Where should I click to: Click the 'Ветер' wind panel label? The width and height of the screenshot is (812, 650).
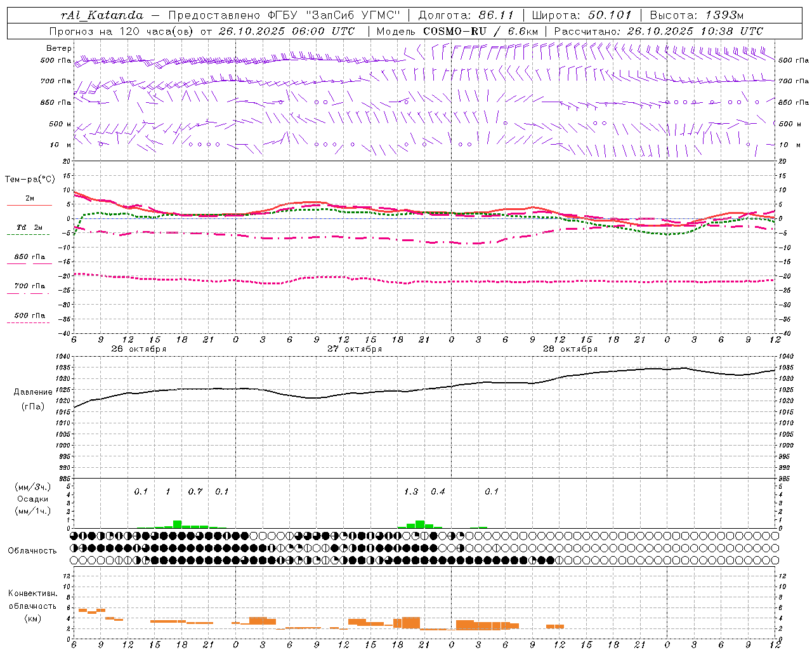click(x=59, y=48)
